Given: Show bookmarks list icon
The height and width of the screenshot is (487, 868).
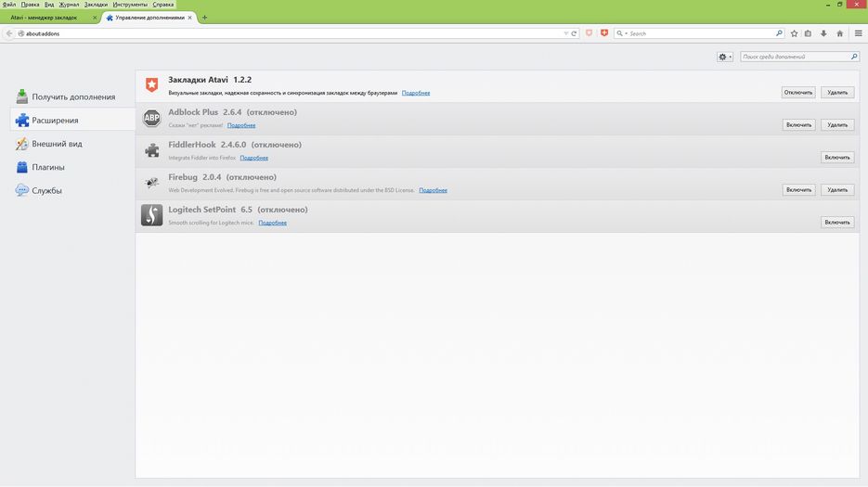Looking at the screenshot, I should [x=809, y=33].
